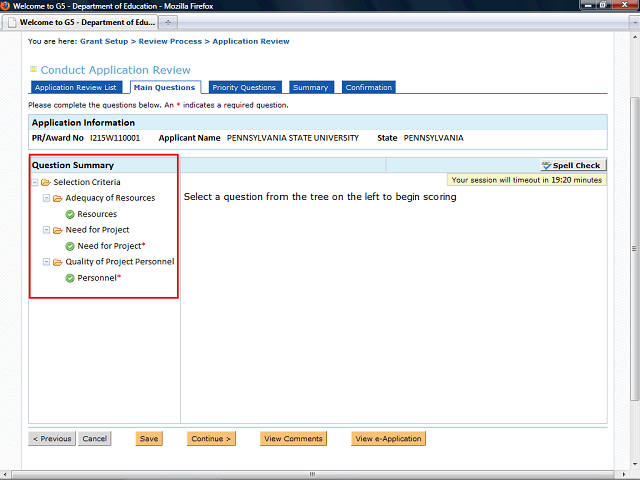Viewport: 640px width, 480px height.
Task: Follow the Application Review breadcrumb link
Action: (251, 41)
